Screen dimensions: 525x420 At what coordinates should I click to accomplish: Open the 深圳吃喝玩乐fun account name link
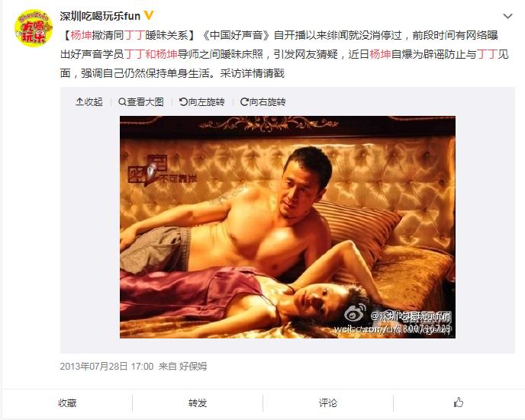[x=100, y=16]
